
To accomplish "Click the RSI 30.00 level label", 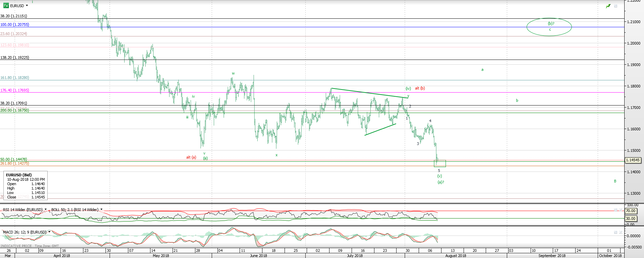I will [630, 219].
